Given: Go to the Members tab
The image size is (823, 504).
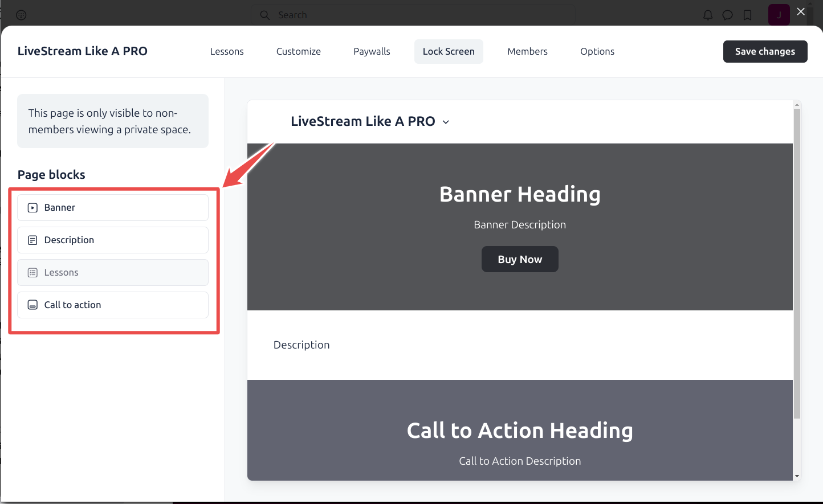Looking at the screenshot, I should click(527, 51).
